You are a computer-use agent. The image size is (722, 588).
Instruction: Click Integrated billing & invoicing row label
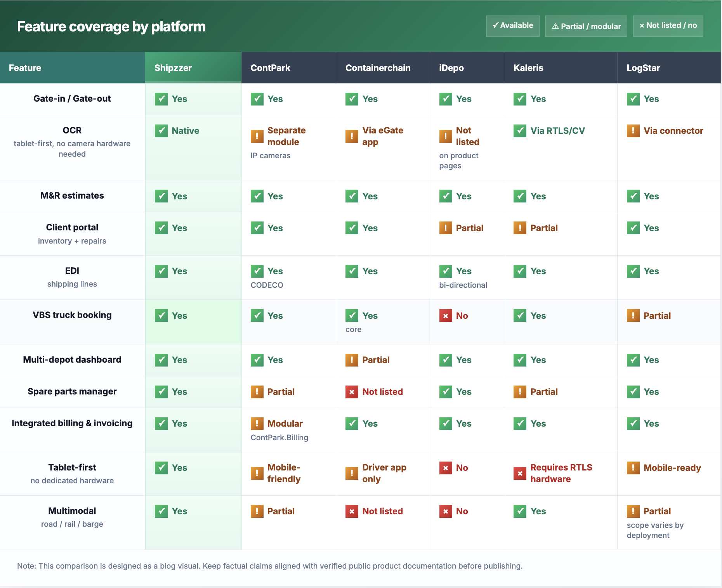coord(72,423)
